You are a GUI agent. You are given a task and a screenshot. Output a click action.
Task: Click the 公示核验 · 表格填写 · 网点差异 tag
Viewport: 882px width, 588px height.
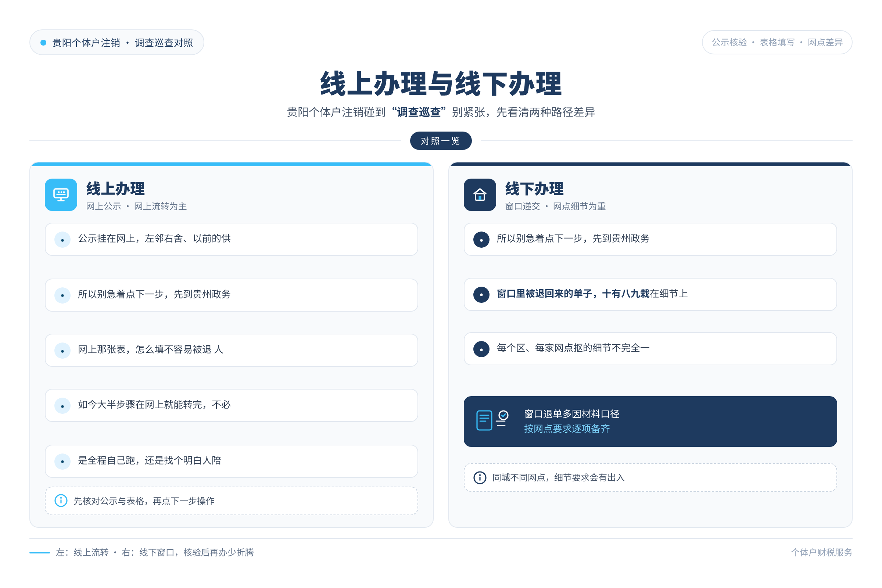tap(777, 42)
